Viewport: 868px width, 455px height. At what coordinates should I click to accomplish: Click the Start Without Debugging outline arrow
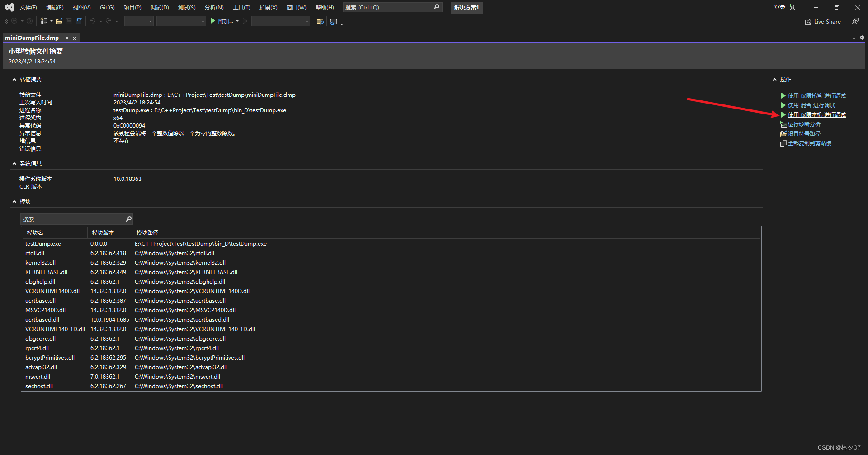[x=245, y=21]
